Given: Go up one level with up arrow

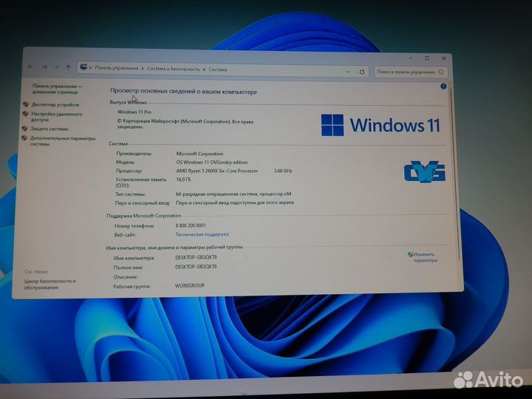Looking at the screenshot, I should point(68,67).
